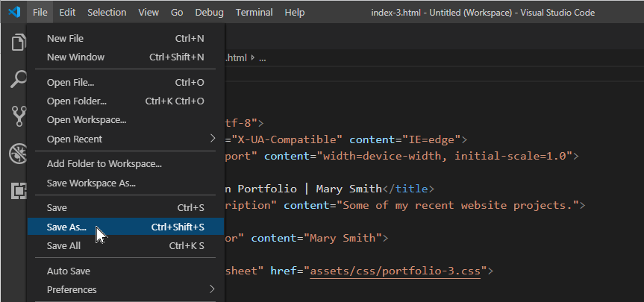Screen dimensions: 644x302
Task: Open the Extensions view icon
Action: coord(19,191)
